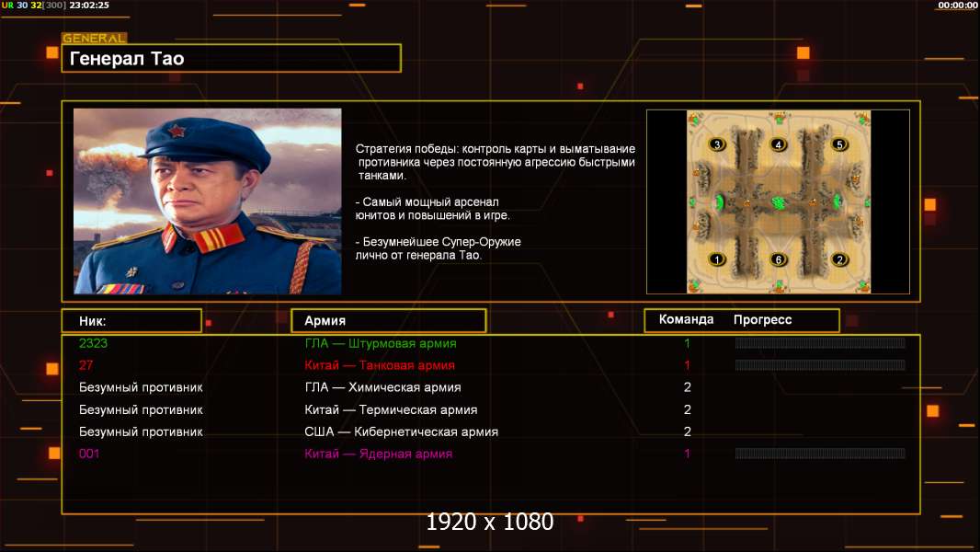
Task: Click team number for player 2323
Action: [x=687, y=343]
